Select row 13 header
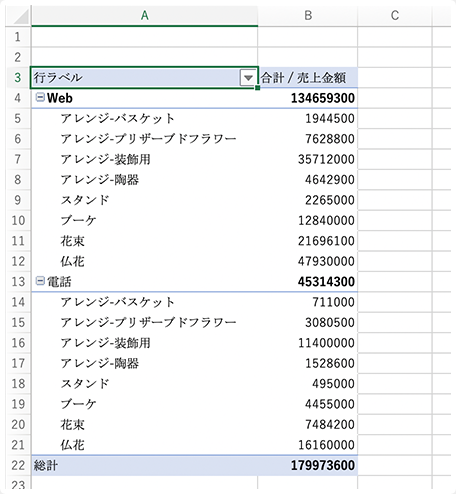This screenshot has width=456, height=494. (x=18, y=282)
